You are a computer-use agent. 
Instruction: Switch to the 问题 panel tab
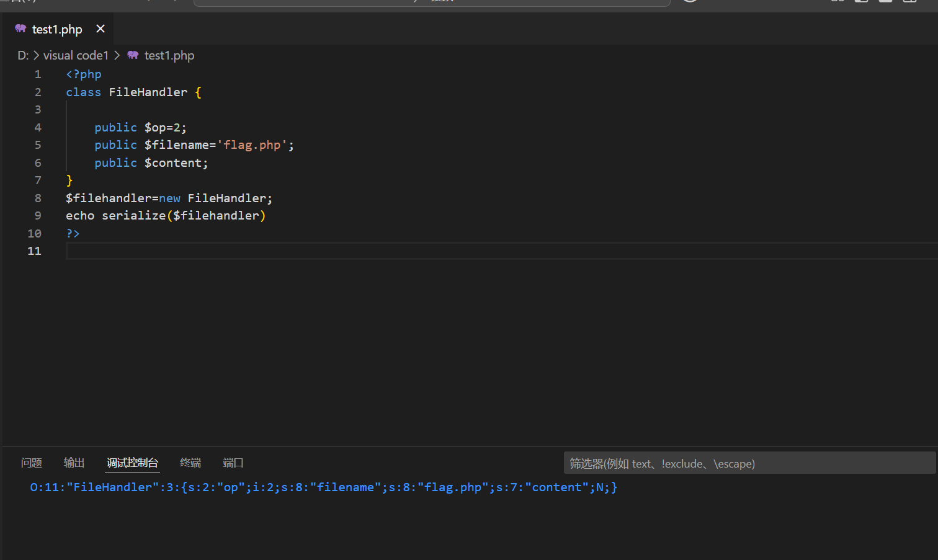pos(32,463)
